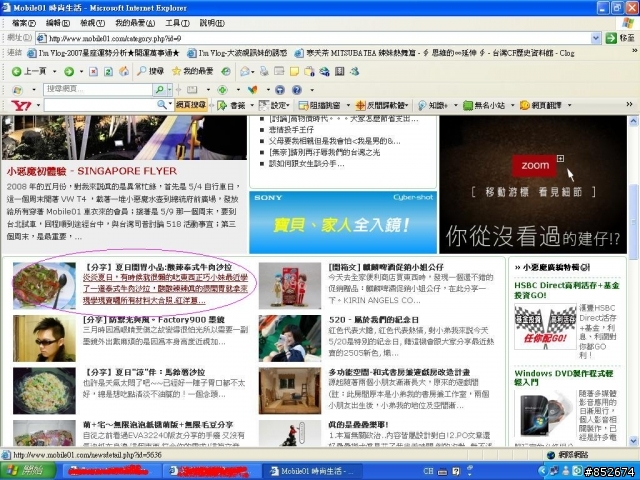
Task: Click the Windows Live logo icon
Action: point(17,90)
